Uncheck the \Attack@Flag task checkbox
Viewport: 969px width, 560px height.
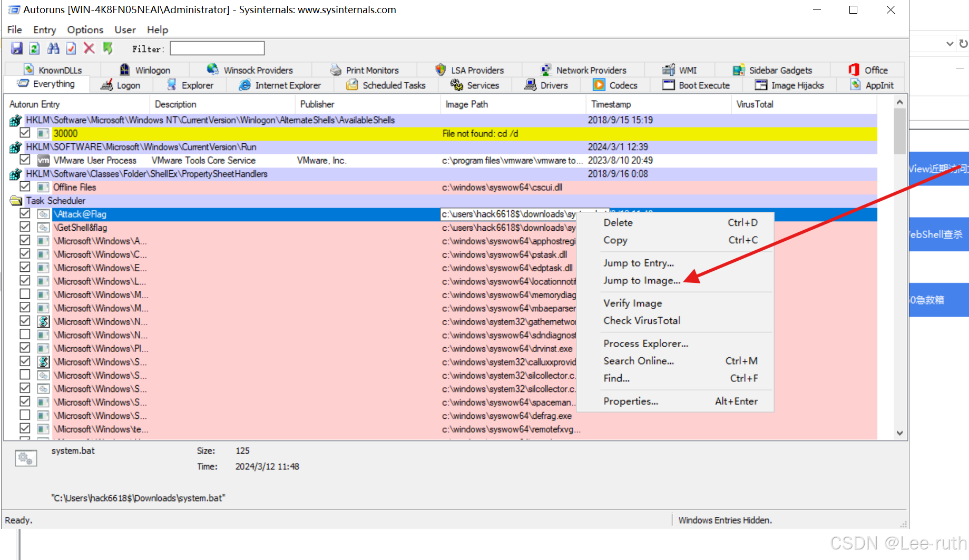25,213
